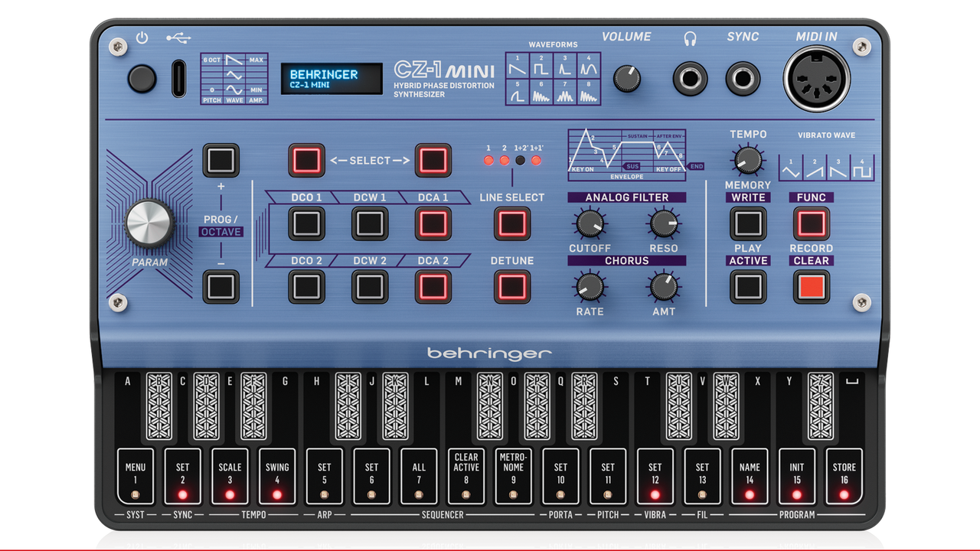The width and height of the screenshot is (980, 551).
Task: Select the DCO 1 button
Action: click(x=306, y=223)
